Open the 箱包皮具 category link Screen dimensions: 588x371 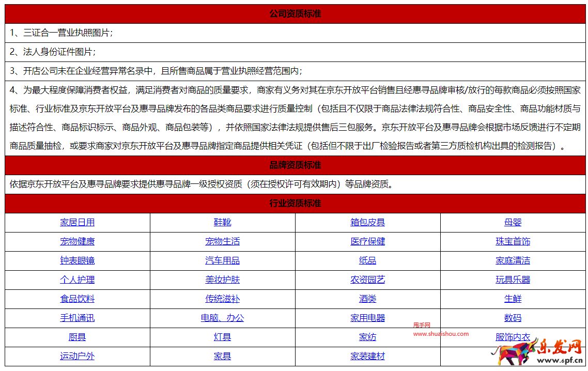[367, 223]
